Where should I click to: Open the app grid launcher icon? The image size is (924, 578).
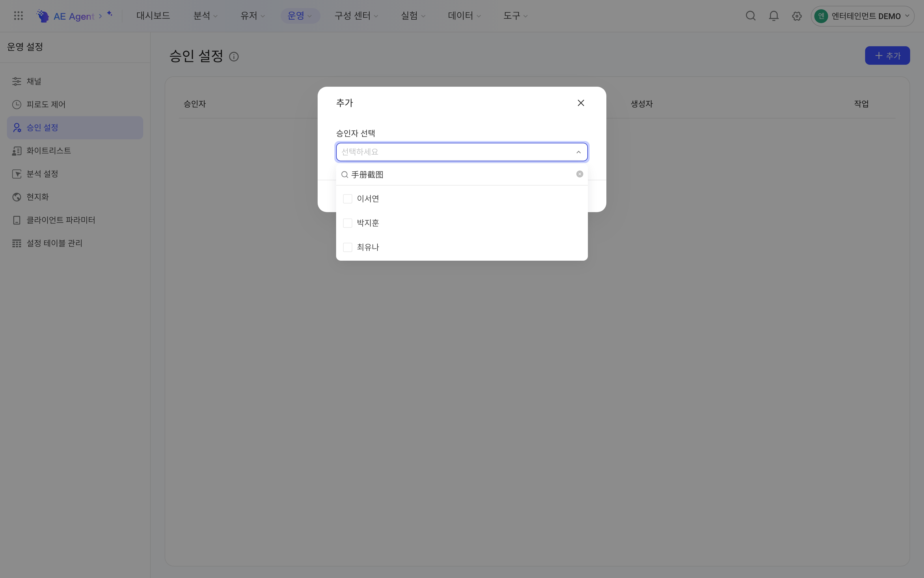pyautogui.click(x=18, y=16)
